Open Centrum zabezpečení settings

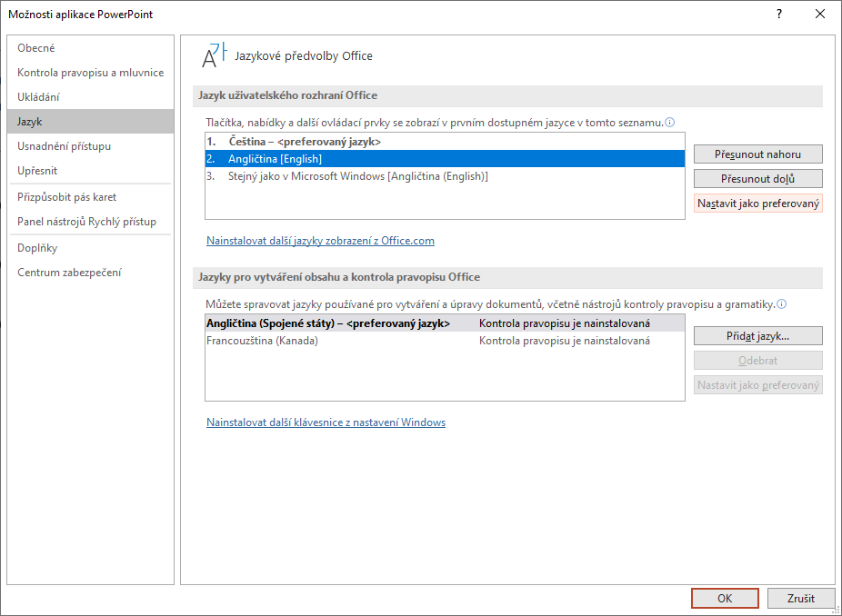69,273
